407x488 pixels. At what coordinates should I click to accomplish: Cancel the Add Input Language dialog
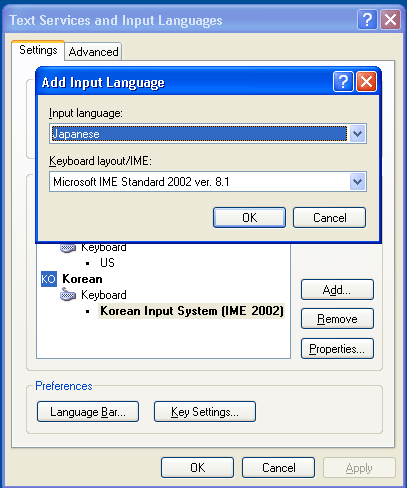329,218
